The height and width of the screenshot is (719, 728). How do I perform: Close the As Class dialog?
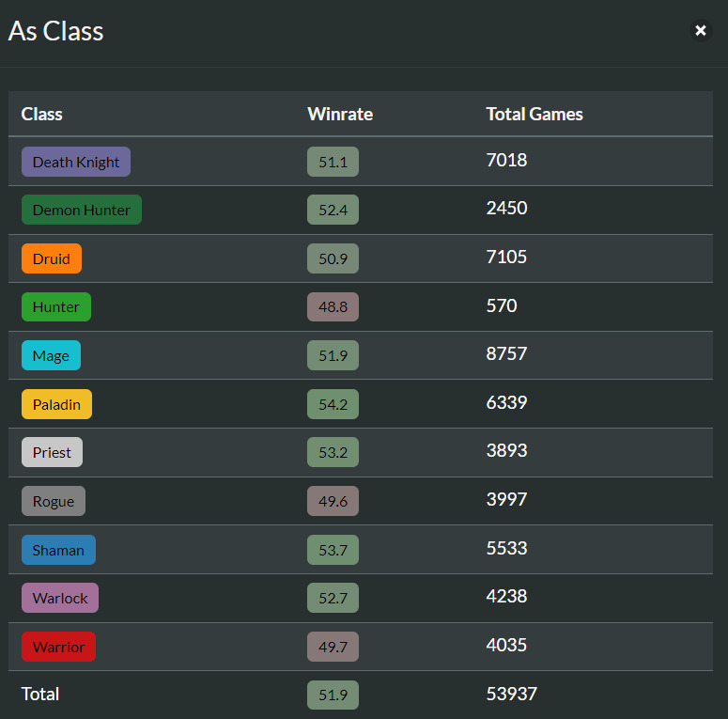[x=700, y=31]
